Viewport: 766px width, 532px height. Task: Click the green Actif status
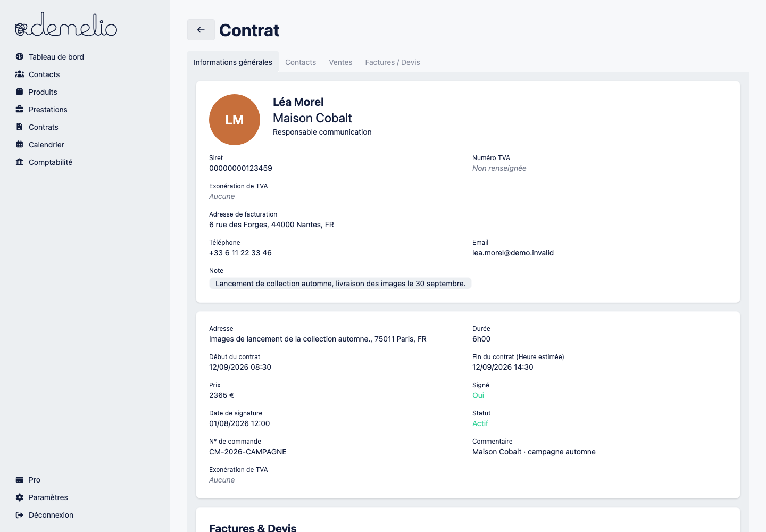pyautogui.click(x=480, y=423)
